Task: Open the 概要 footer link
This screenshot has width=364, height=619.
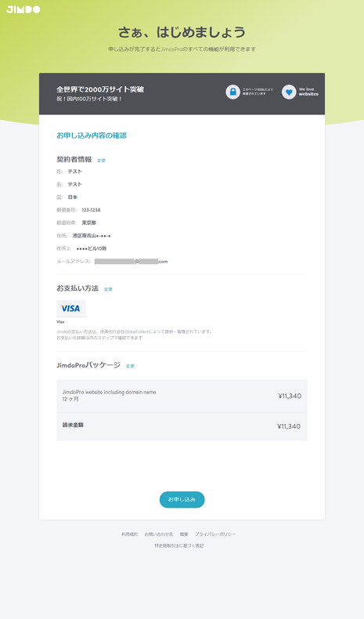Action: pos(184,534)
